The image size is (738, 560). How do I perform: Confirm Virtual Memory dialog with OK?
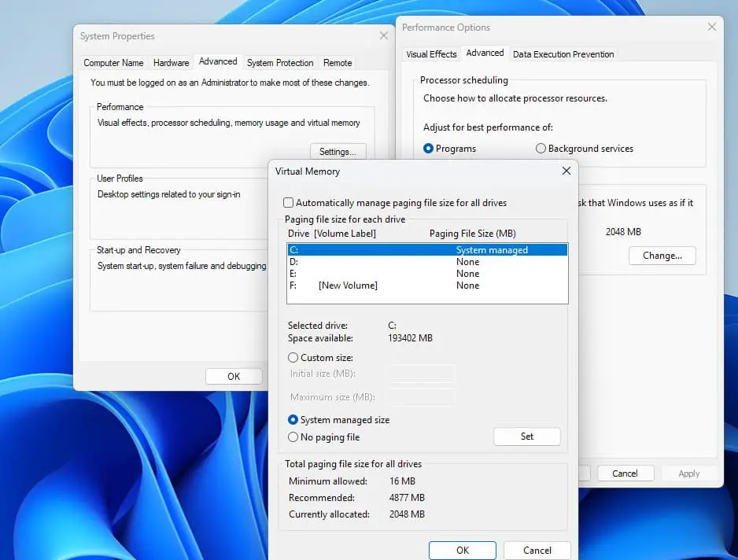point(462,551)
